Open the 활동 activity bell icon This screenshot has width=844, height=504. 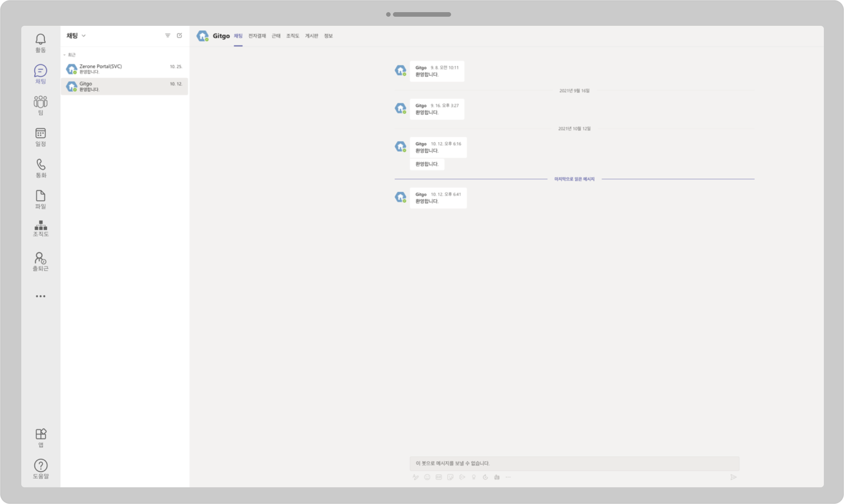coord(41,43)
